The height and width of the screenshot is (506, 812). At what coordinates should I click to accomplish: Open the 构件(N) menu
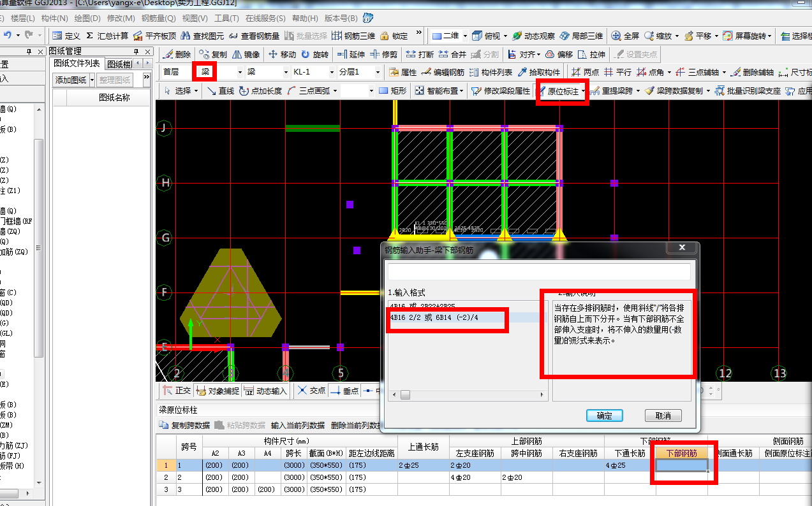pos(55,18)
